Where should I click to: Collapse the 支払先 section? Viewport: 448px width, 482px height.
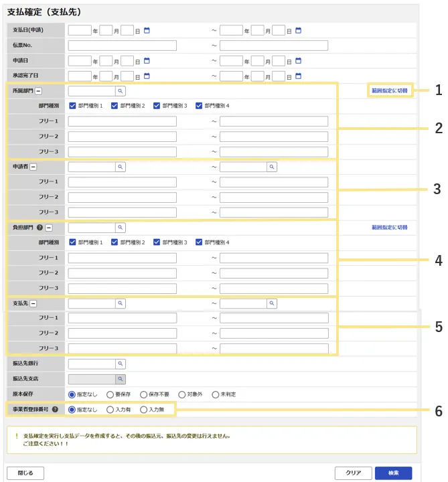[x=32, y=303]
